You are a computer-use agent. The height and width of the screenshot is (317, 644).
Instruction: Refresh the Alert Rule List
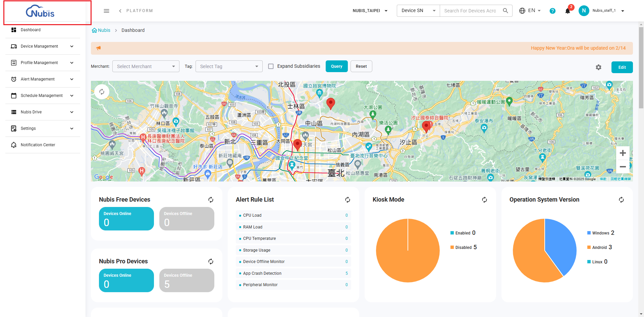point(347,200)
